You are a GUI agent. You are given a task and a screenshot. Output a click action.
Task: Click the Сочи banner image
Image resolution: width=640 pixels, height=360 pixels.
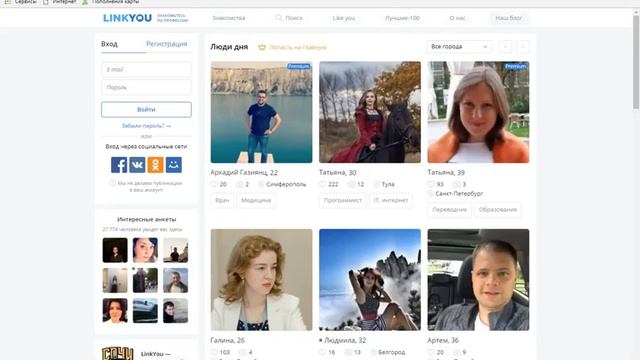[x=118, y=353]
